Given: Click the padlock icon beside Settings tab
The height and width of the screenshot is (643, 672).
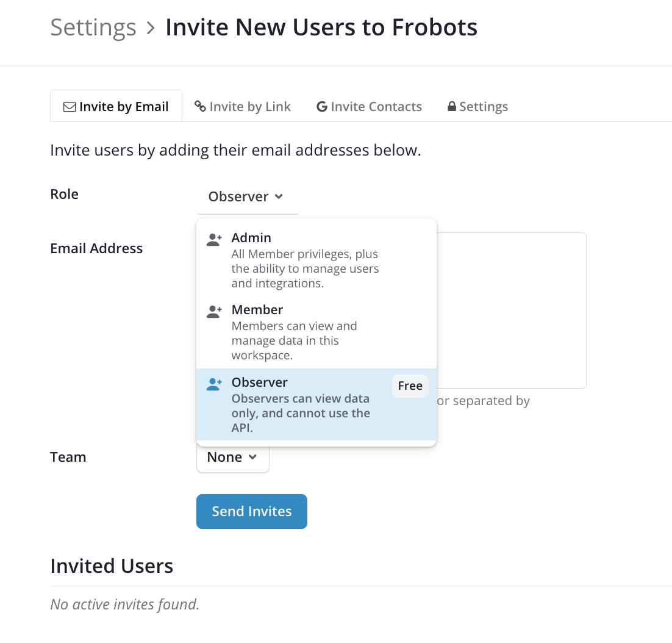Looking at the screenshot, I should point(452,106).
